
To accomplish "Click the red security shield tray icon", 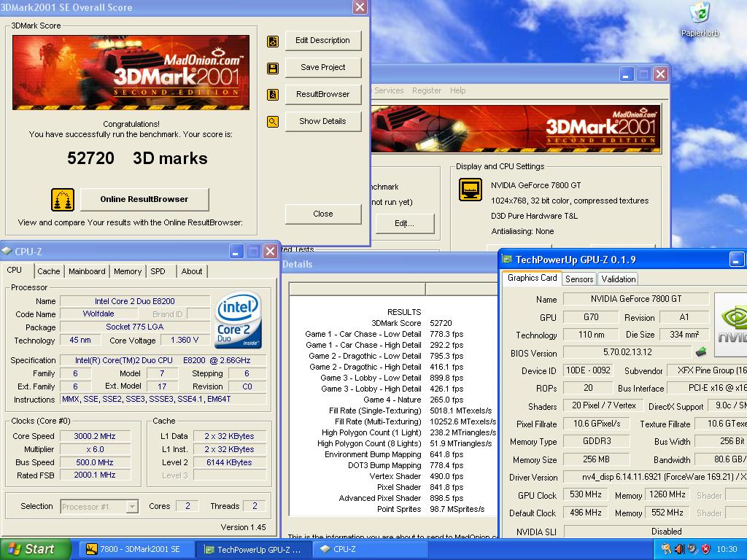I will click(706, 549).
